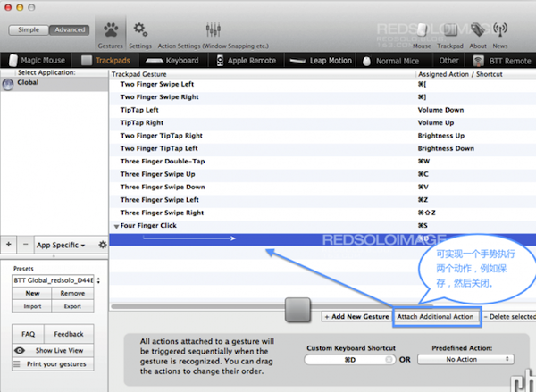Collapse the Four Finger Click disclosure triangle
Screen dimensions: 536x392
(116, 226)
